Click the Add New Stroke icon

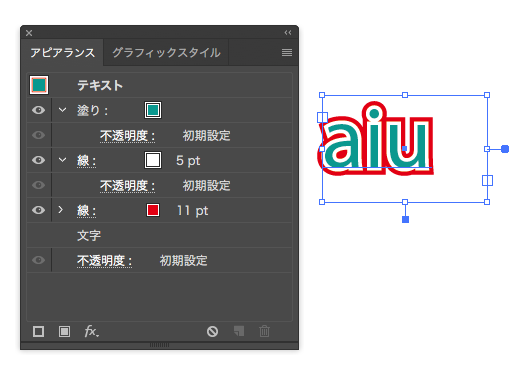tap(39, 331)
